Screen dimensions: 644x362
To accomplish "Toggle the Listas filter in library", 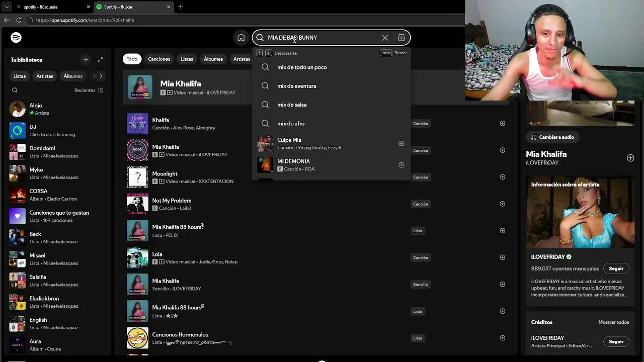I will [x=20, y=76].
